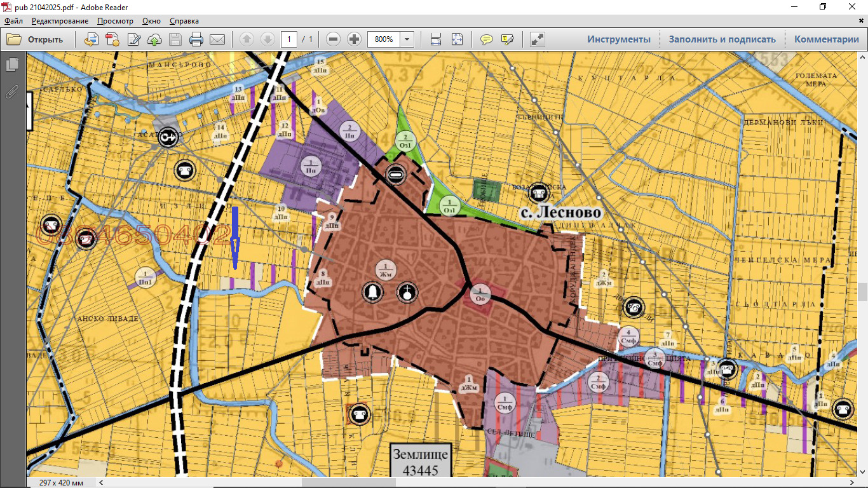Fit one full page in window
Screen dimensions: 868x488
click(x=457, y=39)
